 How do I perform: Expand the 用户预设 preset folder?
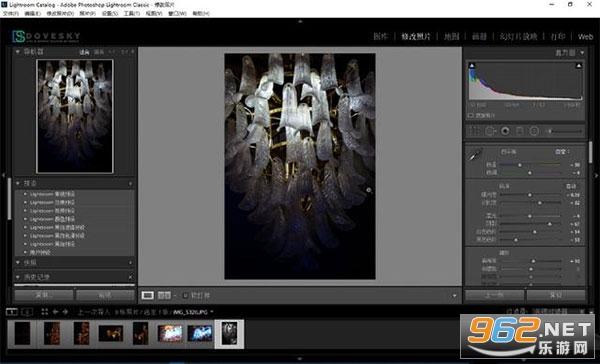[x=25, y=252]
